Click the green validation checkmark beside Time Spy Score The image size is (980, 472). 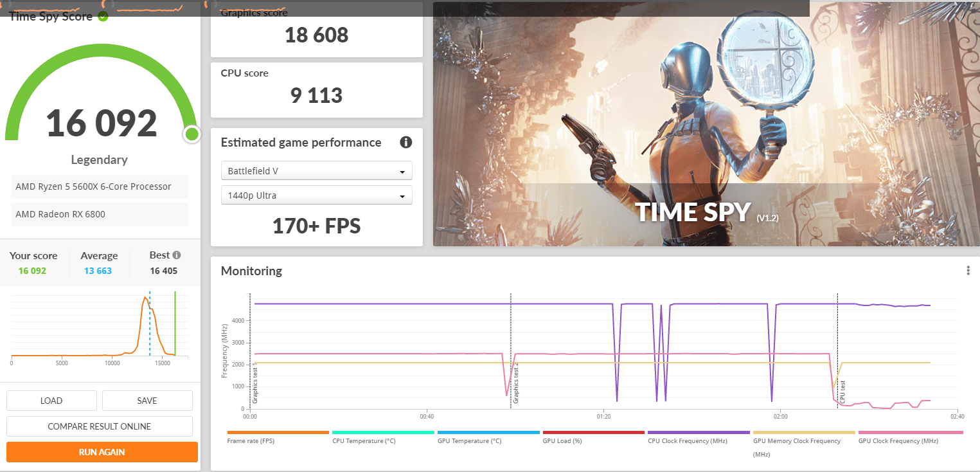103,16
